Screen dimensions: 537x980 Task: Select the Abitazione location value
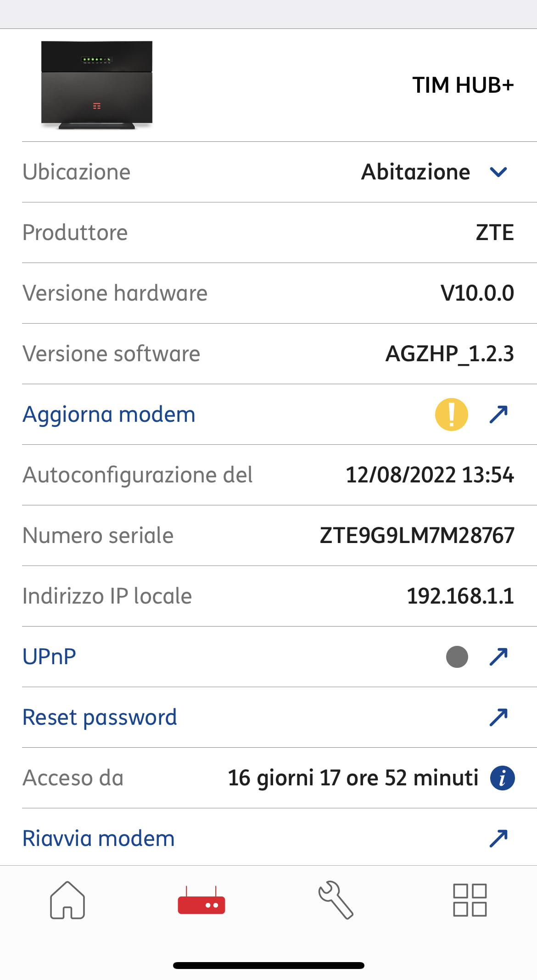point(416,172)
